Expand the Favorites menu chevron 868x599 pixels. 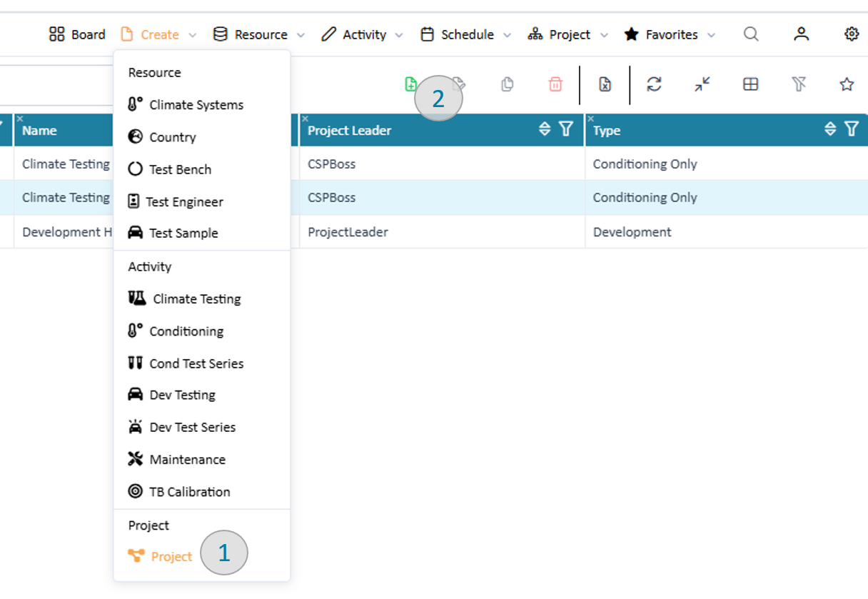tap(711, 35)
